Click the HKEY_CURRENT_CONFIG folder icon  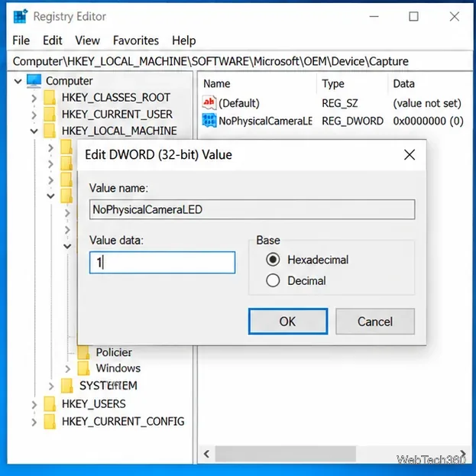(50, 422)
